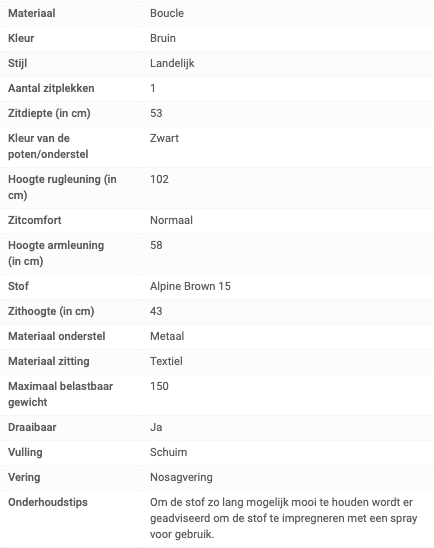Image resolution: width=434 pixels, height=548 pixels.
Task: Select the Boucle material value
Action: point(167,13)
